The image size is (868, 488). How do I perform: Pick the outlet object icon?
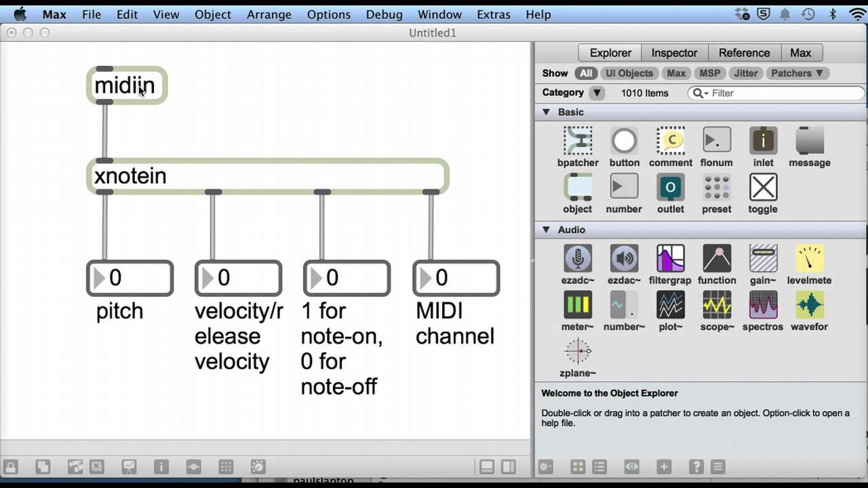click(x=671, y=187)
